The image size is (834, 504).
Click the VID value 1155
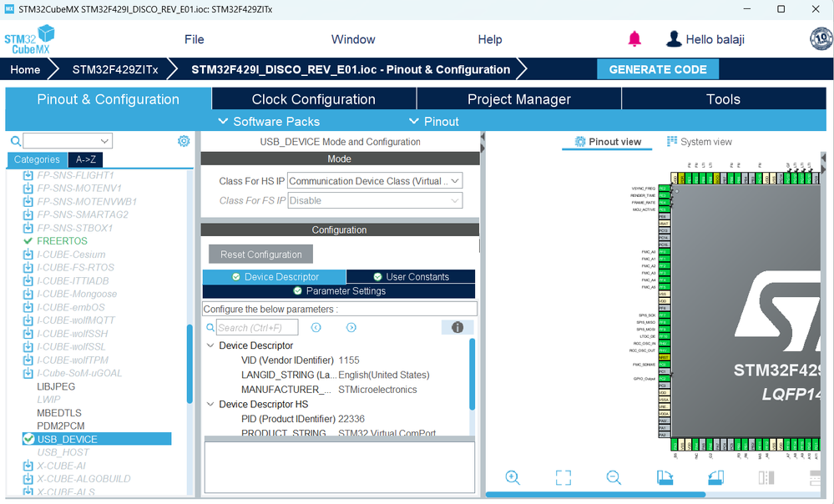pyautogui.click(x=349, y=360)
